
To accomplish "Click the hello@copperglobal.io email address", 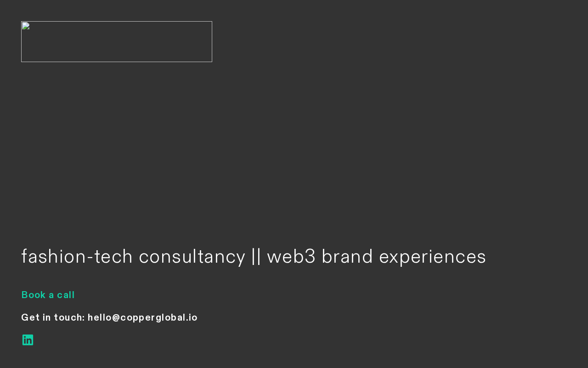I will click(x=142, y=318).
